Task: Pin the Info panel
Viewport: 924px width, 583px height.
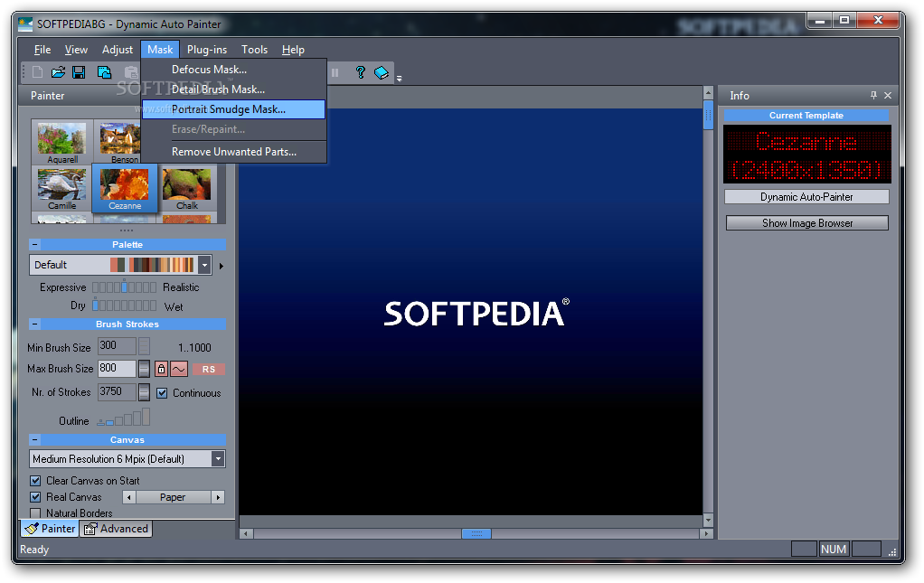Action: pyautogui.click(x=873, y=96)
